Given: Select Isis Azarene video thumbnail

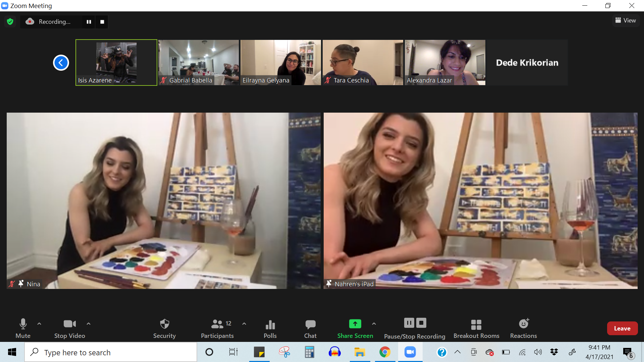Looking at the screenshot, I should [116, 62].
